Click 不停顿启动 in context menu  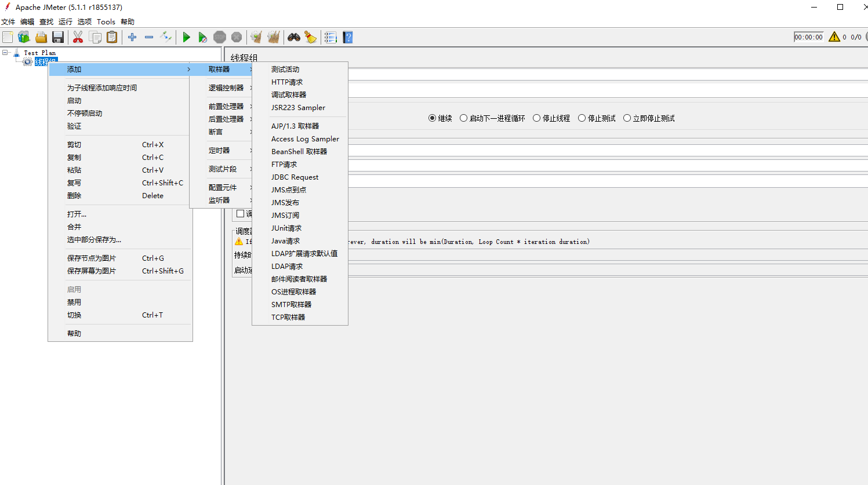click(x=120, y=114)
